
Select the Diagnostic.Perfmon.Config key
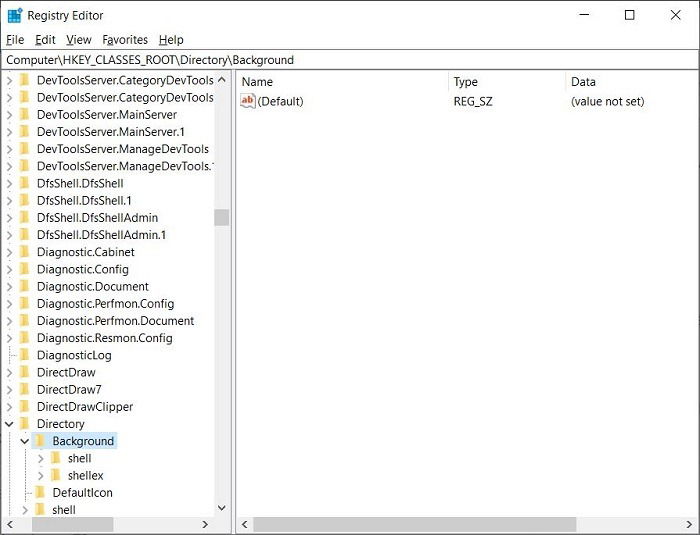pyautogui.click(x=105, y=304)
